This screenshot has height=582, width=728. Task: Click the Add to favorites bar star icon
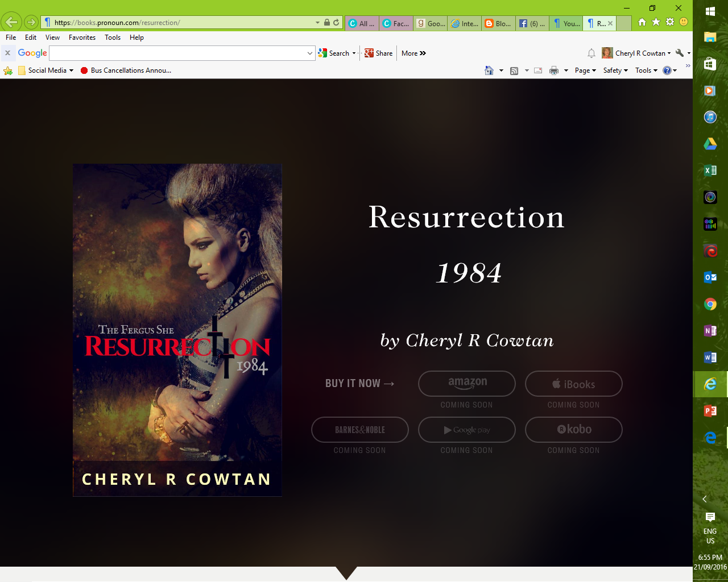[8, 70]
